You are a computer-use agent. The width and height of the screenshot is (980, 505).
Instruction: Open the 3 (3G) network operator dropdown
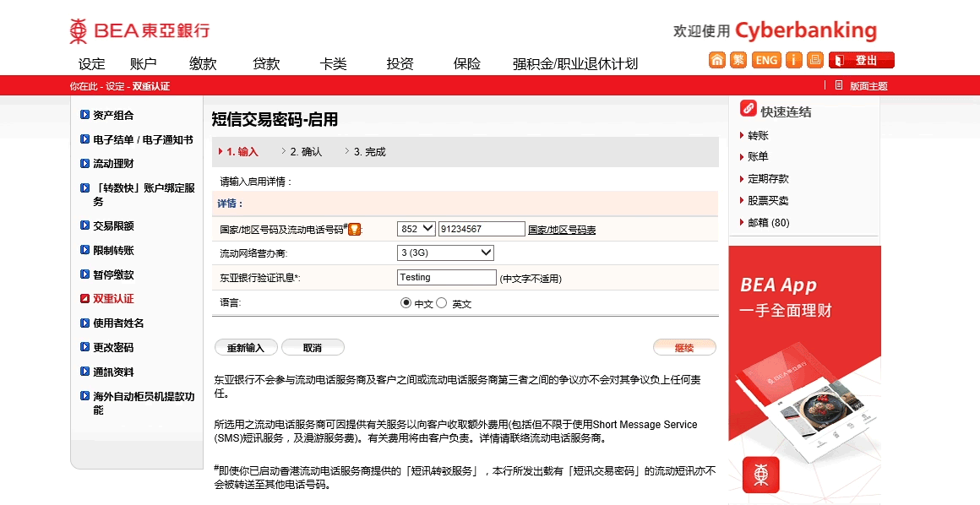445,252
